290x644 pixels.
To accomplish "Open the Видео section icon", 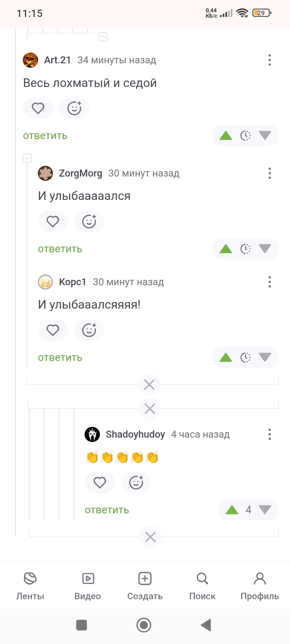I will pyautogui.click(x=88, y=579).
